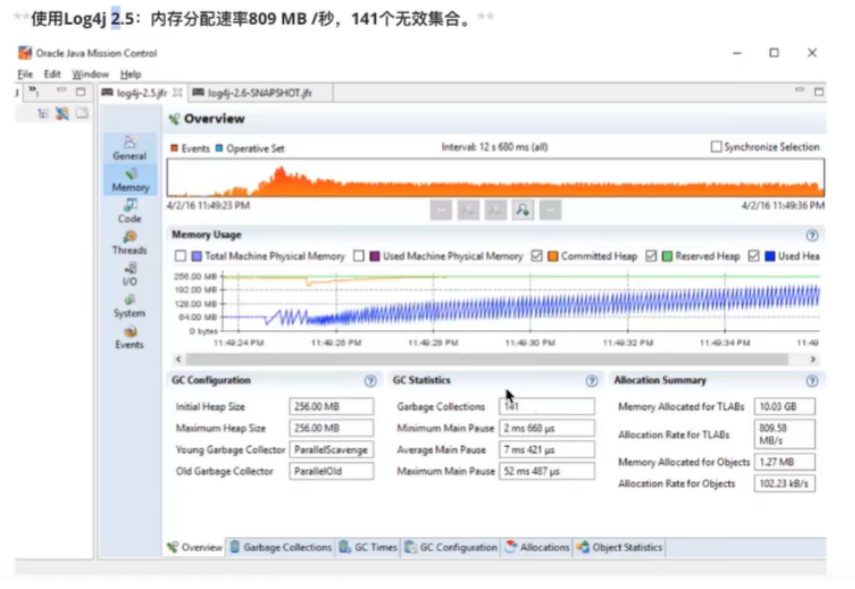The width and height of the screenshot is (855, 589).
Task: Uncheck the Reserved Heap checkbox
Action: (x=651, y=256)
